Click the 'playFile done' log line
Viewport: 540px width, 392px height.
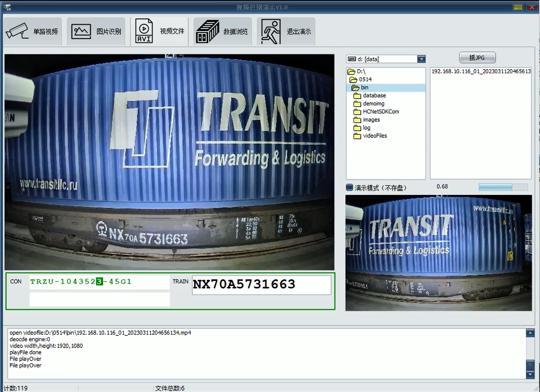point(26,352)
